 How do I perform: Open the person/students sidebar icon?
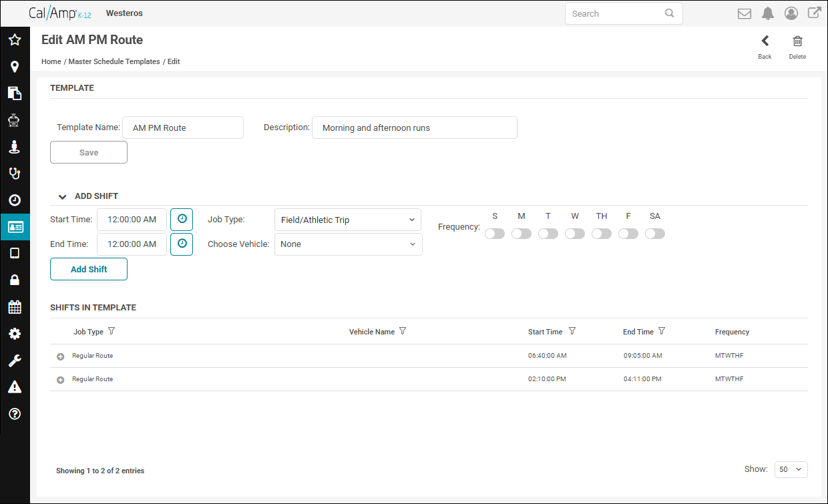[15, 147]
